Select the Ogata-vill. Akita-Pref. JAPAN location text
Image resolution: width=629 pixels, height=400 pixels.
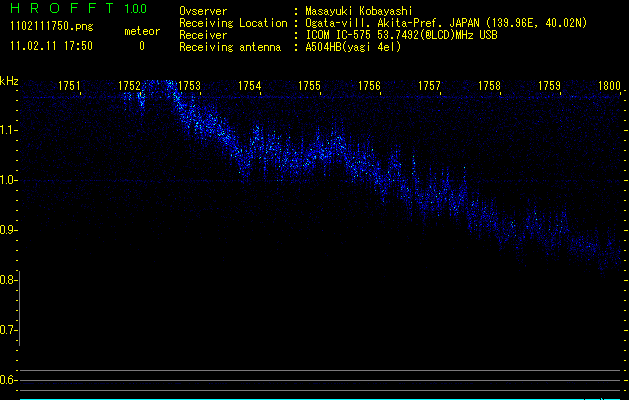446,23
